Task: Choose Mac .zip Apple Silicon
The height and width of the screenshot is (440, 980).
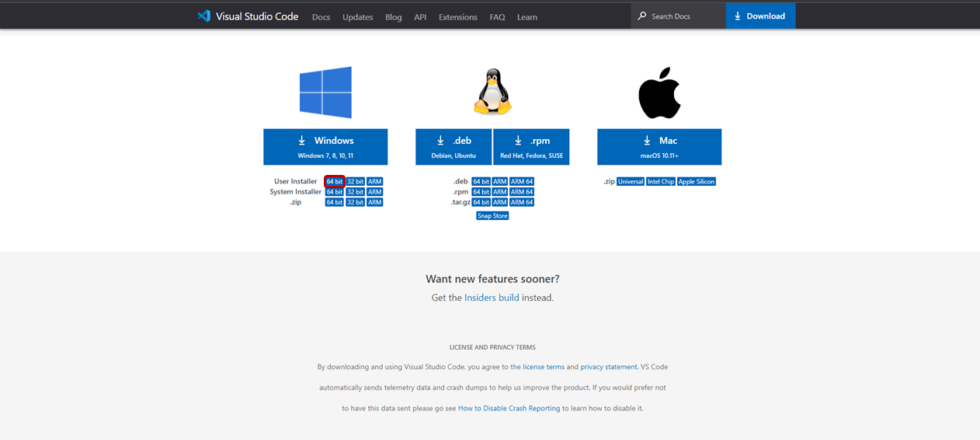Action: (x=697, y=182)
